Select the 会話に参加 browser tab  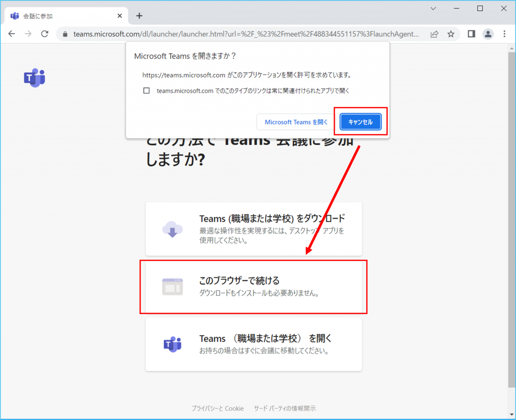[60, 16]
